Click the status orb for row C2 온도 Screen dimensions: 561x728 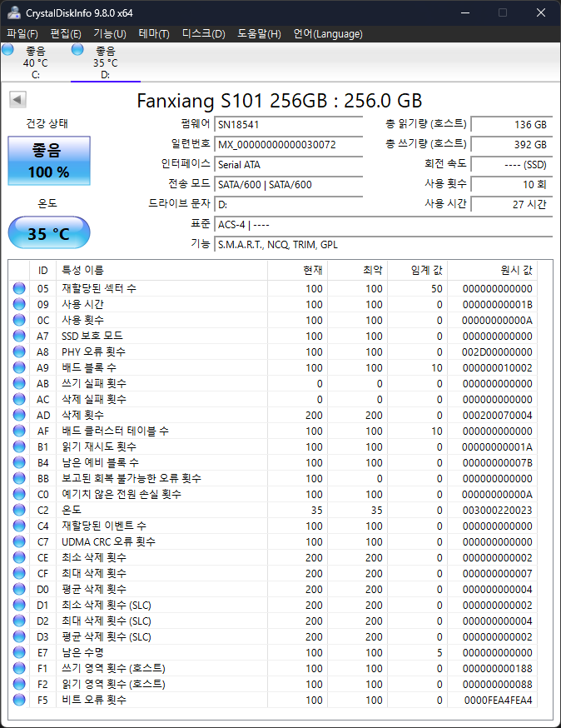pos(19,510)
